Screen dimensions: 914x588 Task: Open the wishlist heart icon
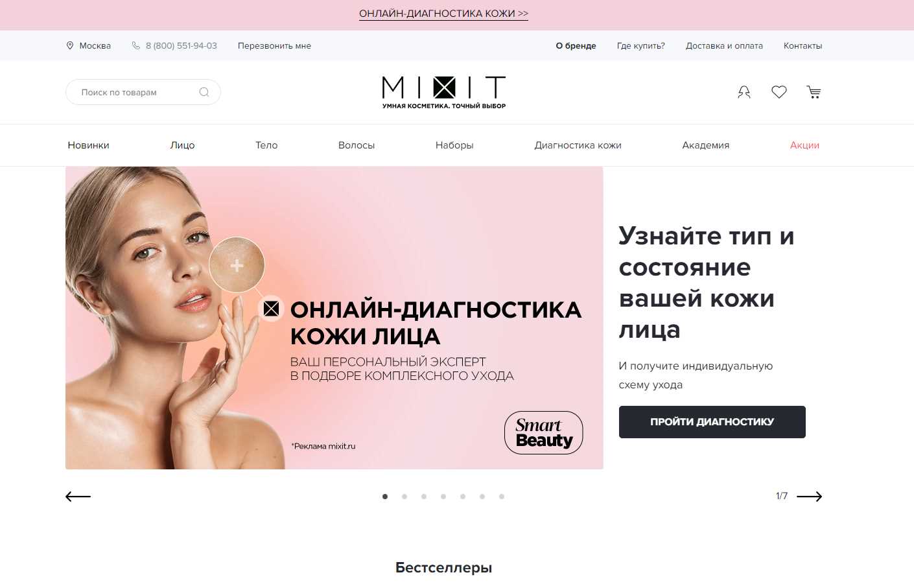779,92
